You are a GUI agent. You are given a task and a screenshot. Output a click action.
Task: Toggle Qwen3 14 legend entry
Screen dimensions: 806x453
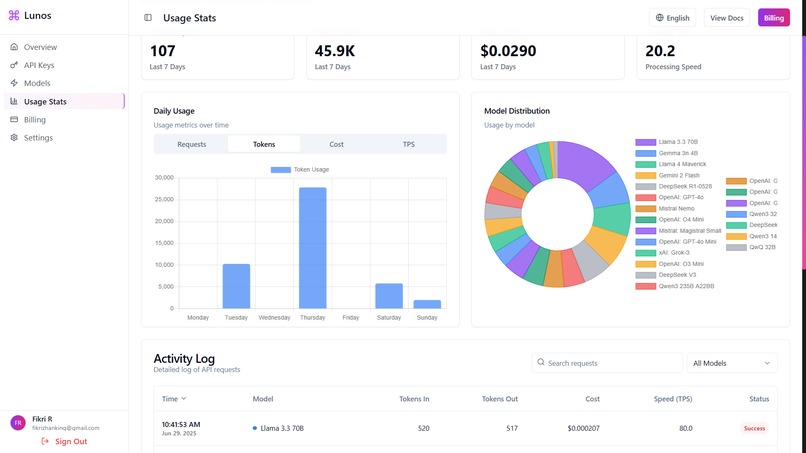[752, 237]
